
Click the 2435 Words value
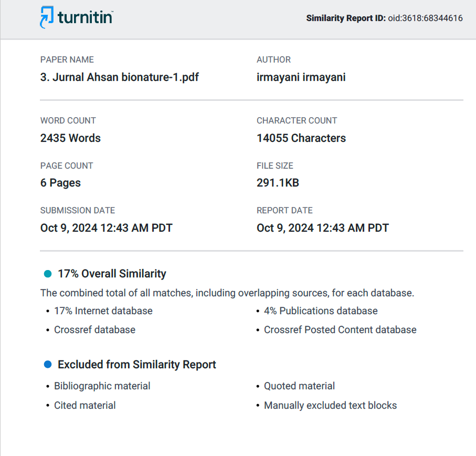70,138
